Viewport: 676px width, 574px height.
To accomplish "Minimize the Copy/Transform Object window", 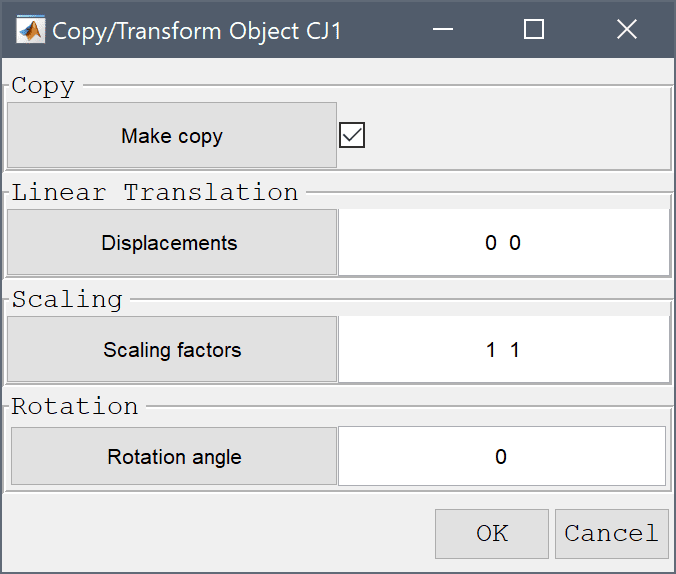I will coord(443,30).
